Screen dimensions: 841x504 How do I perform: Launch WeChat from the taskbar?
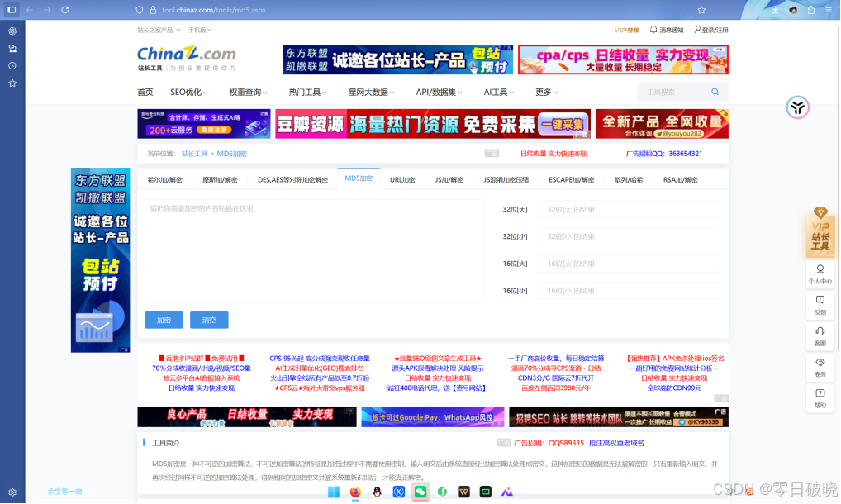coord(420,492)
